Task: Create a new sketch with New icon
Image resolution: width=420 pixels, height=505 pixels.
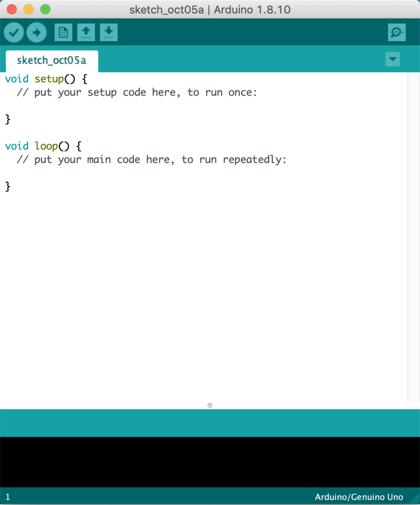Action: pyautogui.click(x=63, y=32)
